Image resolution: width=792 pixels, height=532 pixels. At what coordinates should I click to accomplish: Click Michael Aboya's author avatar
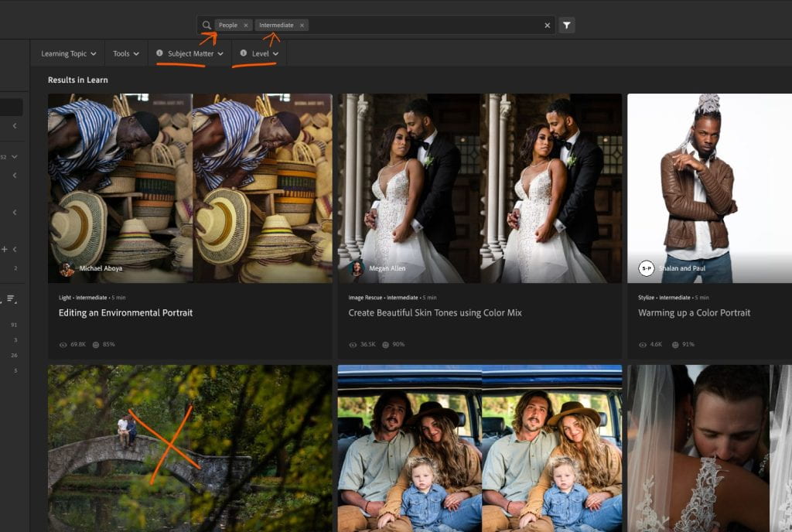67,268
